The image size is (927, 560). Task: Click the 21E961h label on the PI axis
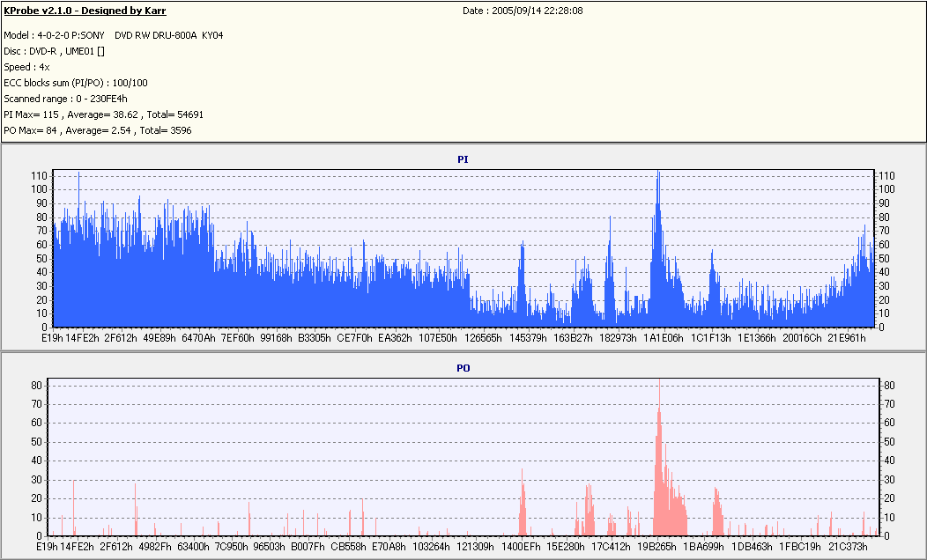tap(847, 338)
